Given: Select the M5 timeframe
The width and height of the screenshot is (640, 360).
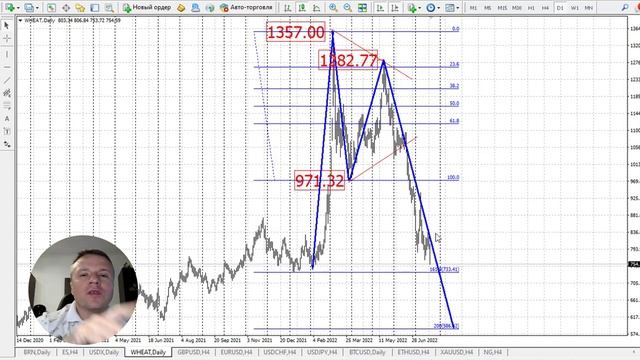Looking at the screenshot, I should (x=487, y=8).
